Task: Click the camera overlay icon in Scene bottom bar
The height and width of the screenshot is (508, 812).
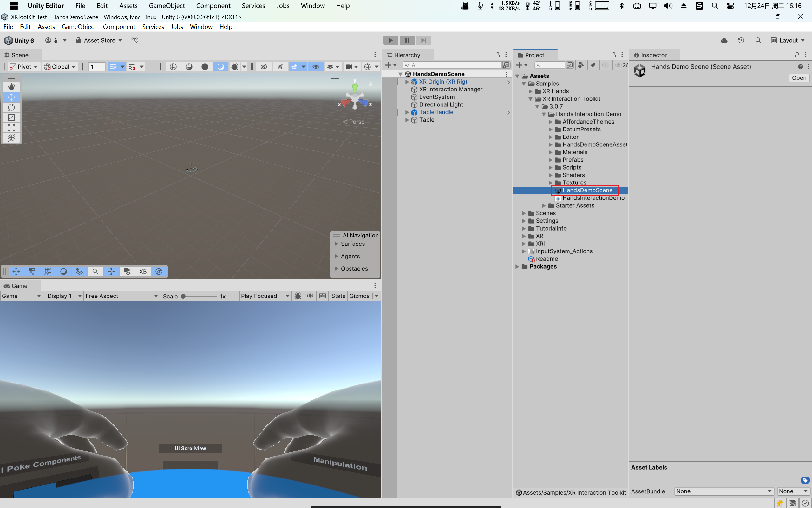Action: click(x=127, y=271)
